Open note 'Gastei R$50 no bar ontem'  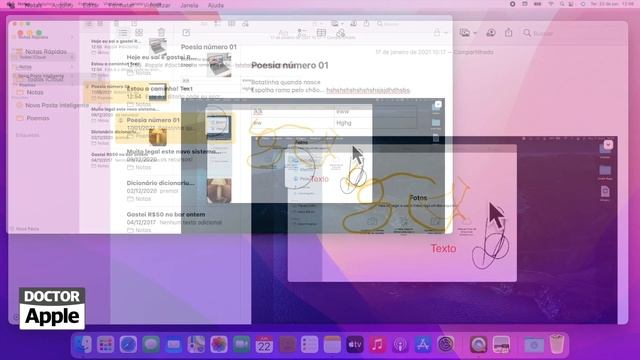tap(176, 222)
